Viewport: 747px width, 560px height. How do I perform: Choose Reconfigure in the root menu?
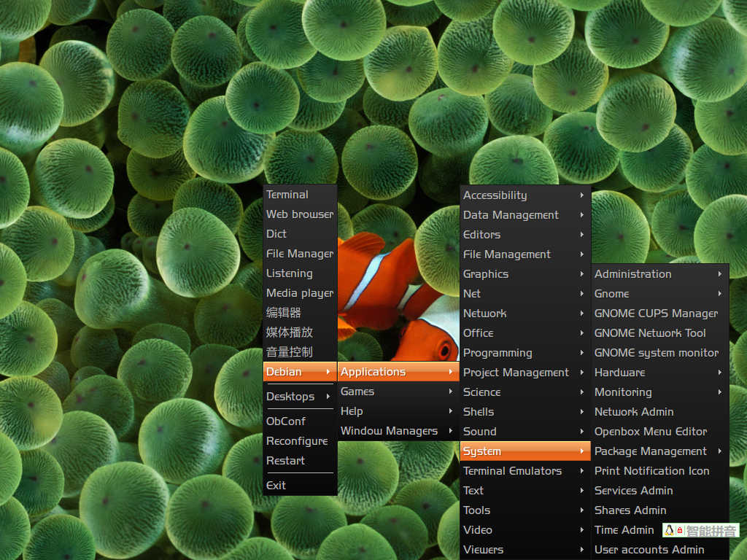pyautogui.click(x=300, y=441)
